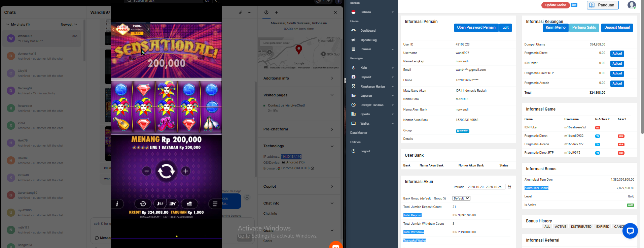The width and height of the screenshot is (644, 248).
Task: Open the Dashboard sidebar item
Action: (x=368, y=31)
